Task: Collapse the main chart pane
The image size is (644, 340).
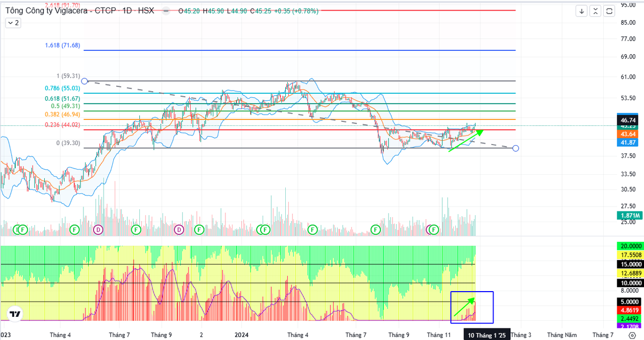Action: pyautogui.click(x=596, y=11)
